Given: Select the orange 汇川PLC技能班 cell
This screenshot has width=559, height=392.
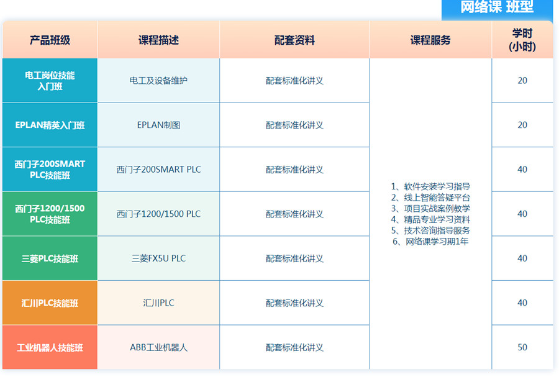Looking at the screenshot, I should (x=50, y=303).
